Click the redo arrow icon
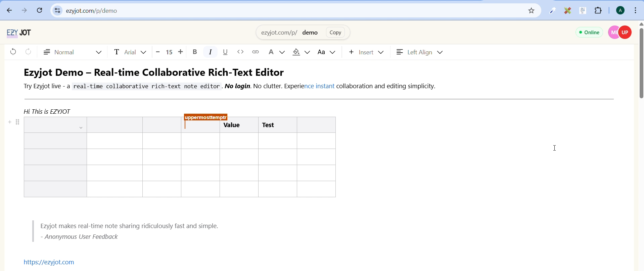 (x=29, y=52)
